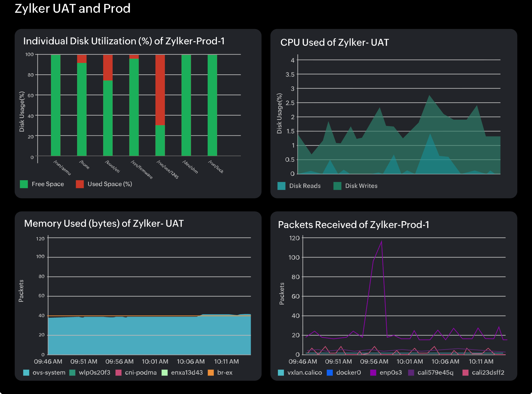532x394 pixels.
Task: Click the enp0s3 spike peak near 09:56 AM
Action: [x=381, y=241]
